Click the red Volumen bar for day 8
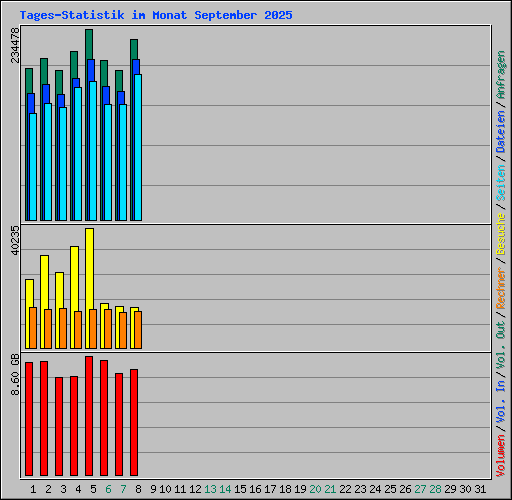This screenshot has width=512, height=500. click(x=134, y=422)
